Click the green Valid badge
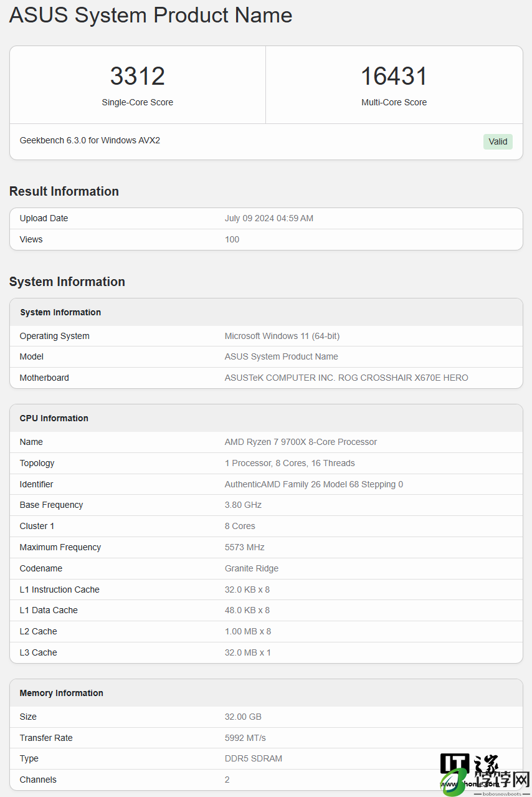 498,141
